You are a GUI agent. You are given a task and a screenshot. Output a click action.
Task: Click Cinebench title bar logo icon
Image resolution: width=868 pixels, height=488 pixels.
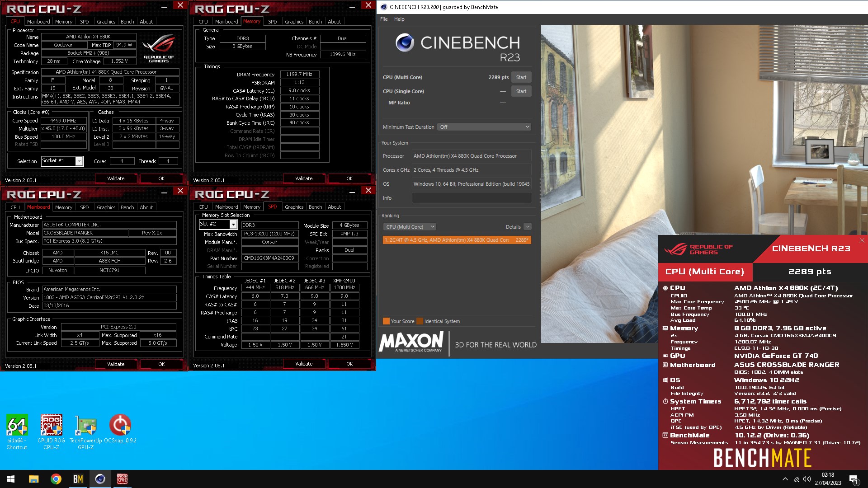click(x=384, y=7)
